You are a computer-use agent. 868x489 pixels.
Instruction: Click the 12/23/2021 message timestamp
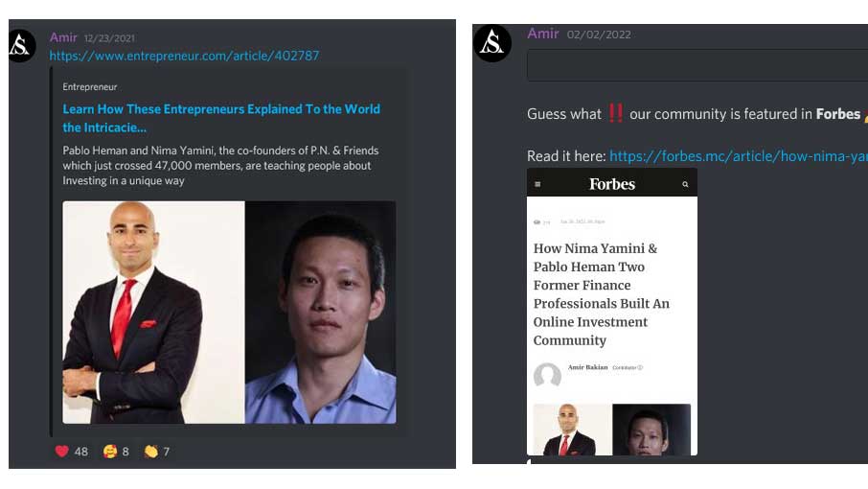click(109, 38)
